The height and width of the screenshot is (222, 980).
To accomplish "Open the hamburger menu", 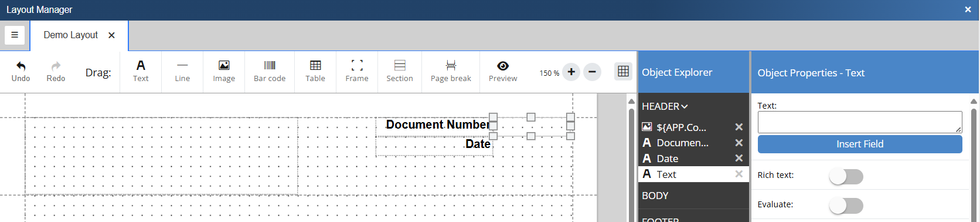I will [15, 35].
